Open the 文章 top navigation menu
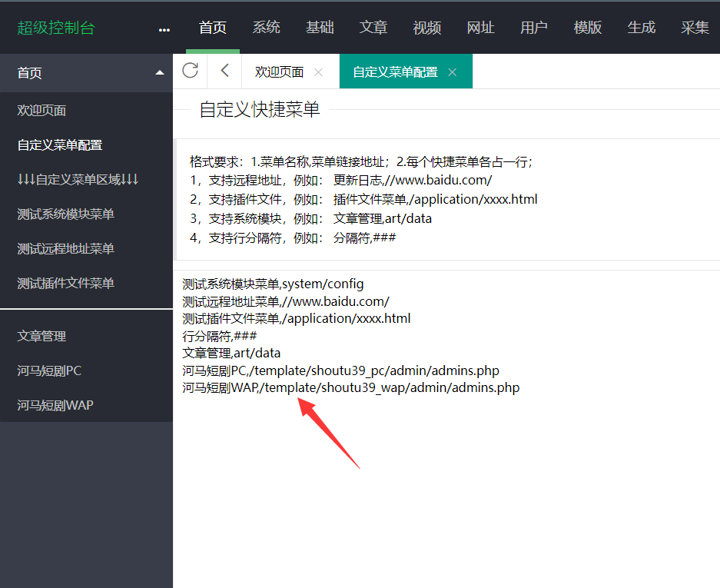720x588 pixels. point(373,28)
